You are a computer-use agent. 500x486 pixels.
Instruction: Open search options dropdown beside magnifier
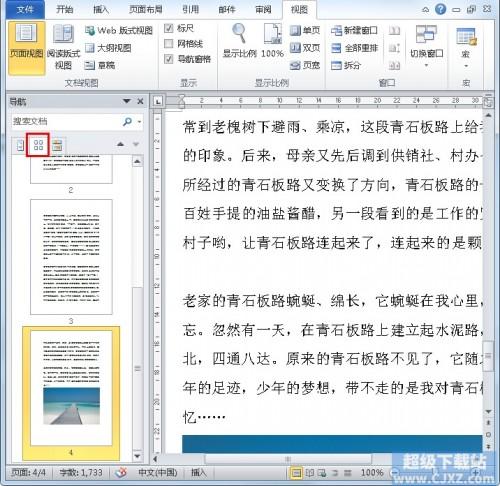pyautogui.click(x=139, y=122)
